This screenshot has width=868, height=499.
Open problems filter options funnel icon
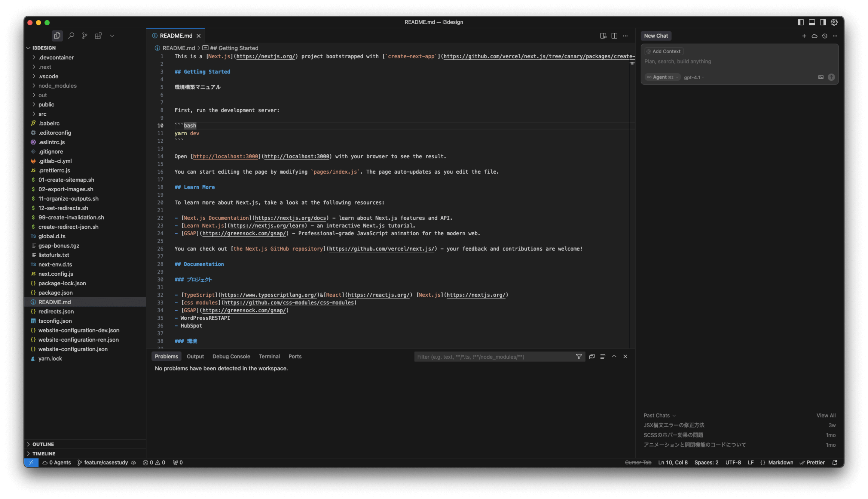point(579,357)
